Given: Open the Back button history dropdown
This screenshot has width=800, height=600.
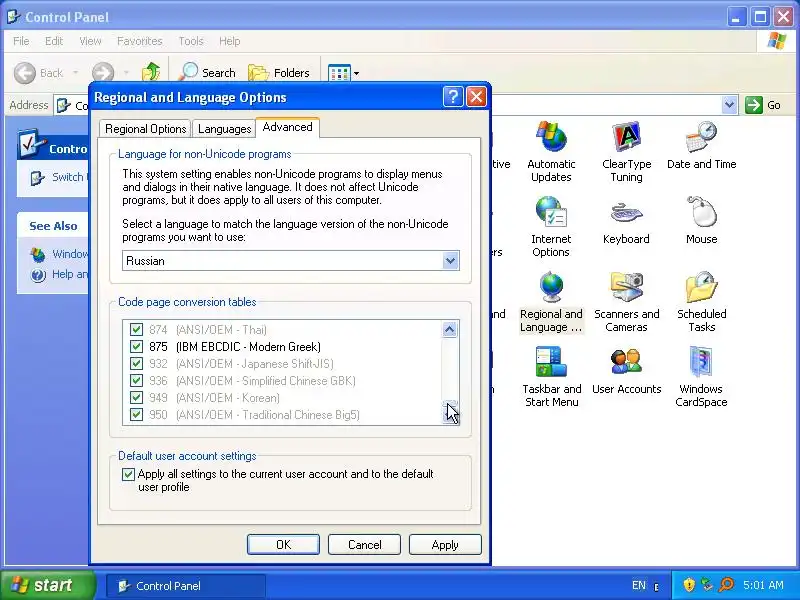Looking at the screenshot, I should pos(76,73).
